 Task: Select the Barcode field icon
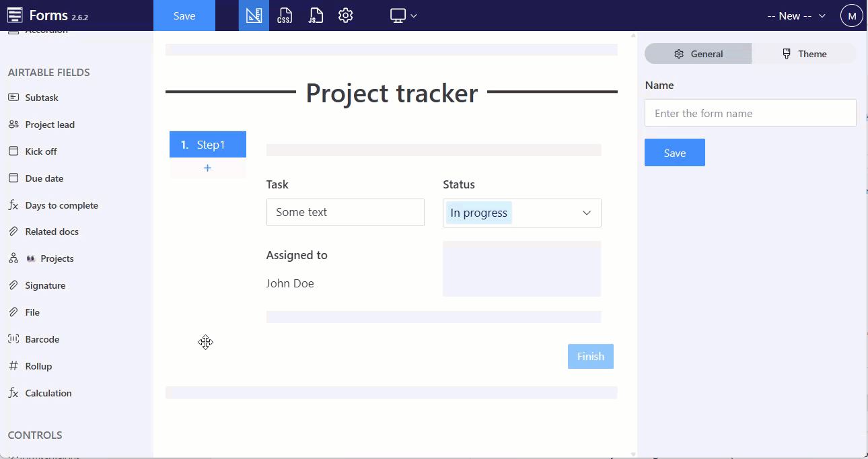click(13, 339)
